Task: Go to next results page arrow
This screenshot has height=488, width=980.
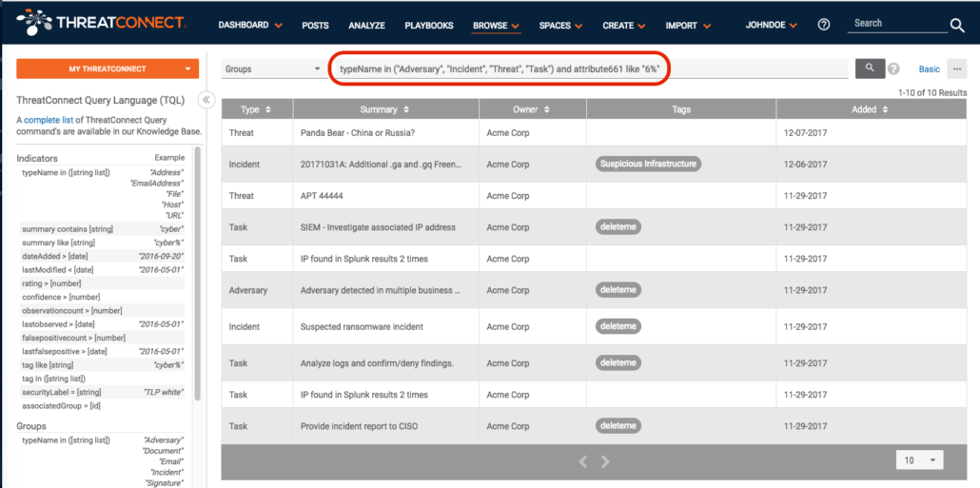Action: [x=605, y=461]
